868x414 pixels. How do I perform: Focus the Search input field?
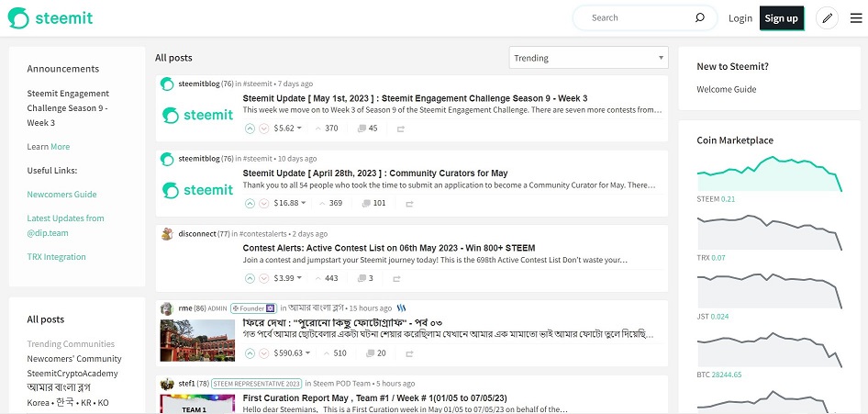coord(640,17)
